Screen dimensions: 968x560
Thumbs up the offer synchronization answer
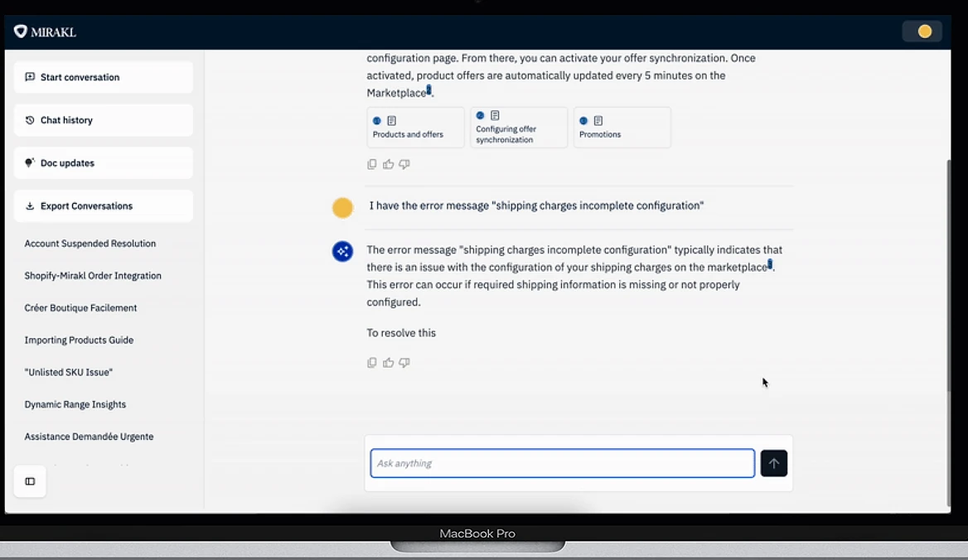coord(389,164)
